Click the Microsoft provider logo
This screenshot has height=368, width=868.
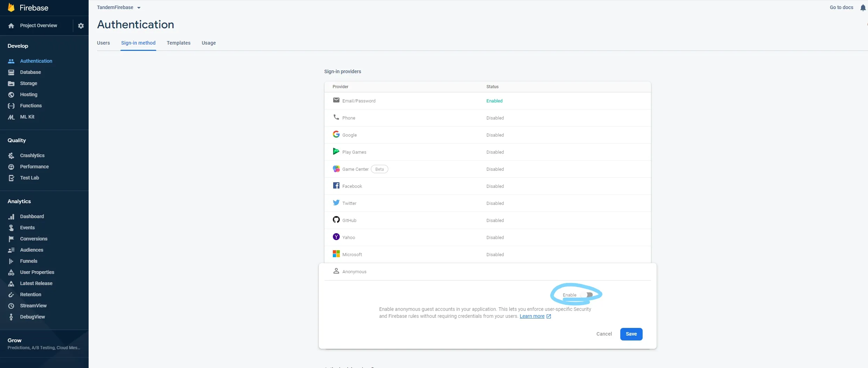(336, 254)
